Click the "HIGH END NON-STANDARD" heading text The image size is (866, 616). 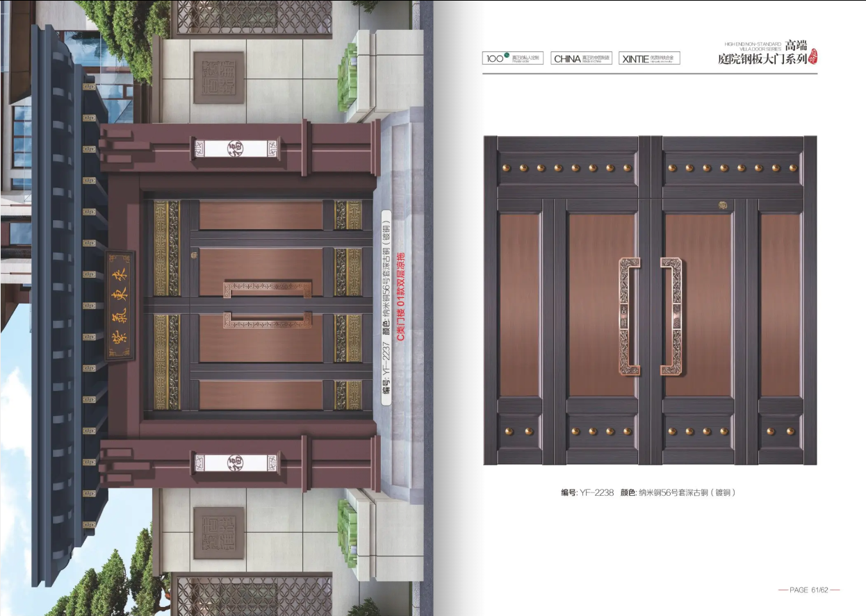(x=753, y=43)
